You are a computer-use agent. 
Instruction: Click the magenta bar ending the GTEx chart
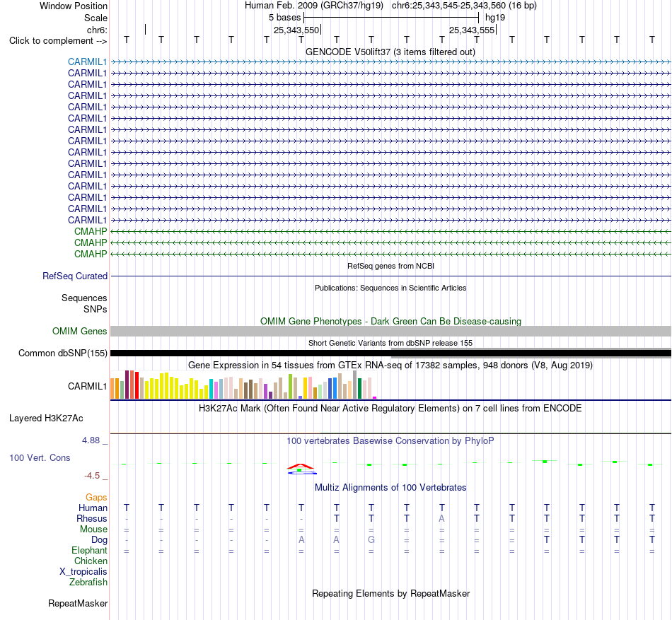click(375, 398)
